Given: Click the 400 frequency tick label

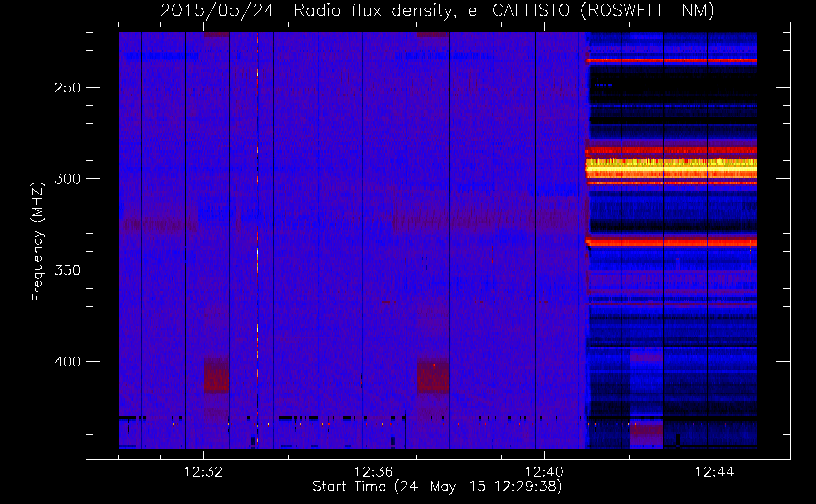Looking at the screenshot, I should tap(68, 362).
